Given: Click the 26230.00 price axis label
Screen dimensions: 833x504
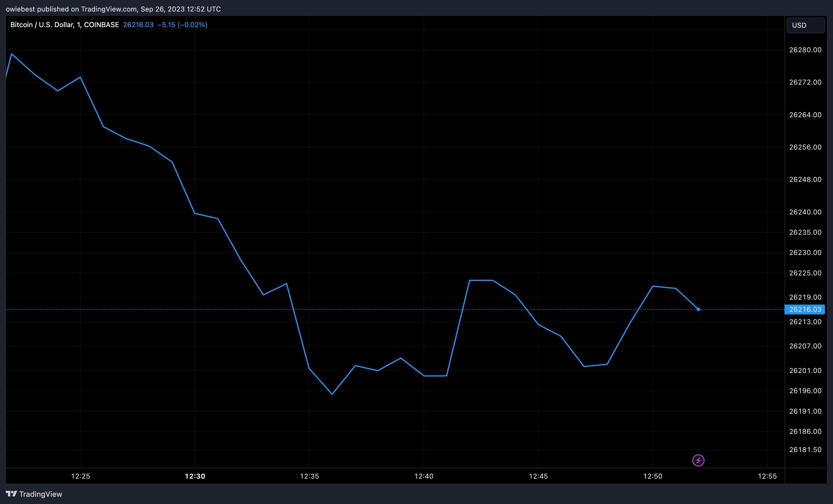Looking at the screenshot, I should click(805, 253).
